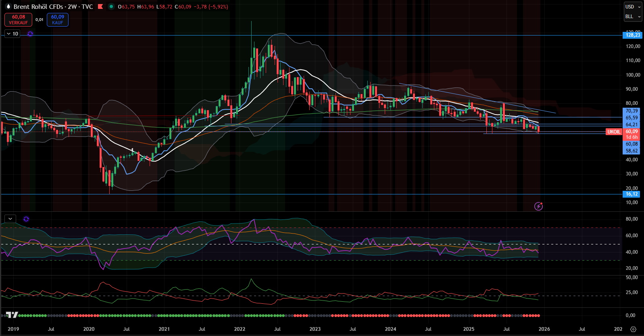This screenshot has width=644, height=336.
Task: Click the UKOIL price label on axis
Action: (x=614, y=132)
